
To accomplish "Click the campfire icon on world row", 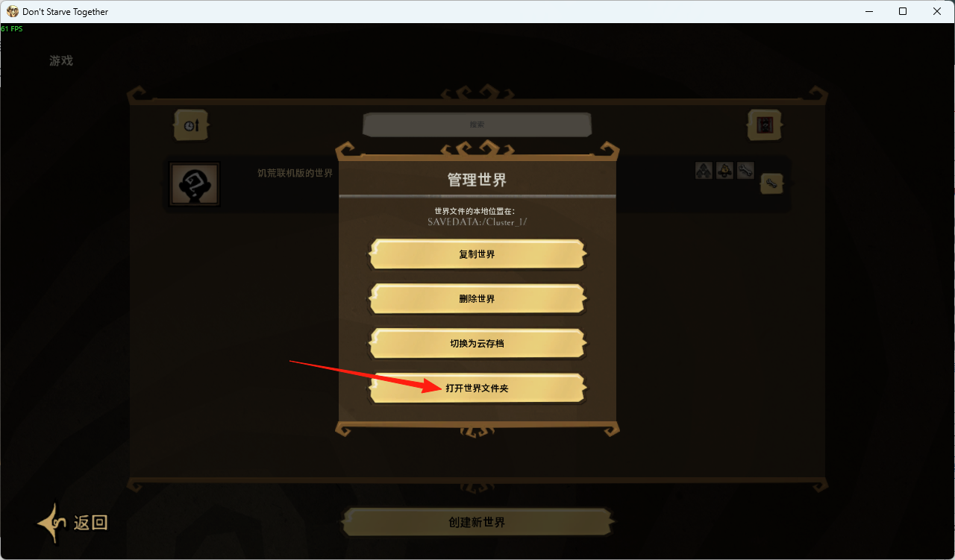I will coord(724,171).
